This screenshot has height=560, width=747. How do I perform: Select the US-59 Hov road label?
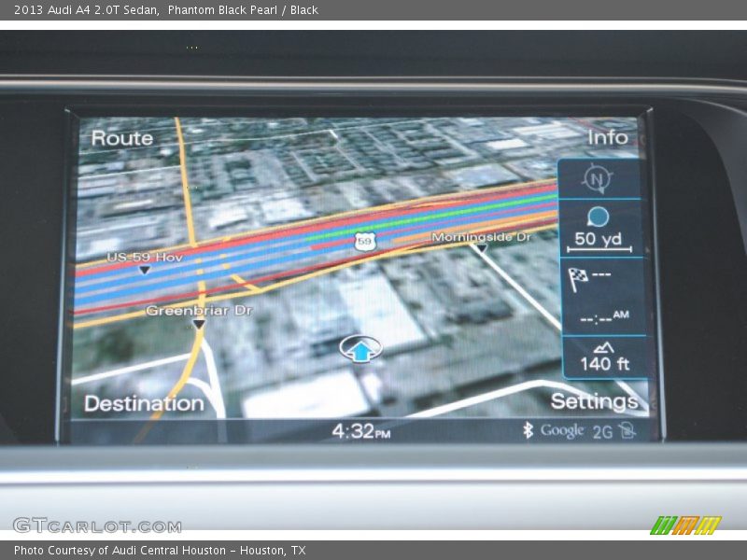(145, 258)
